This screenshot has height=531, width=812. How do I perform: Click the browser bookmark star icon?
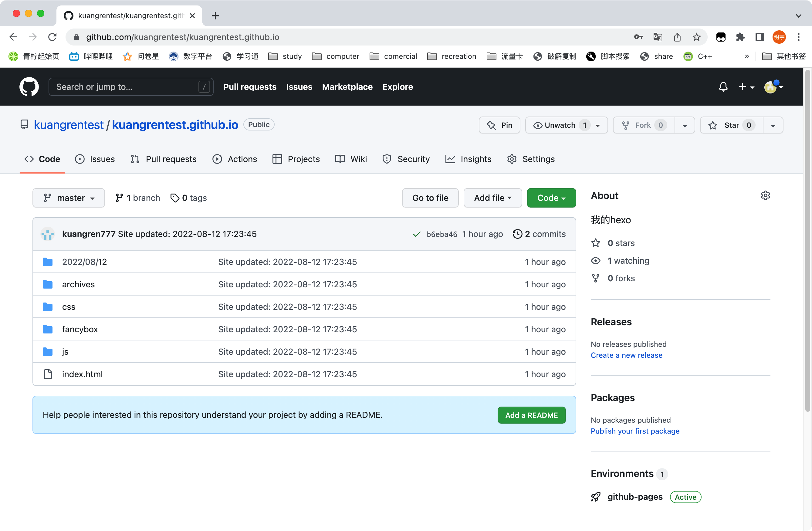(x=696, y=37)
